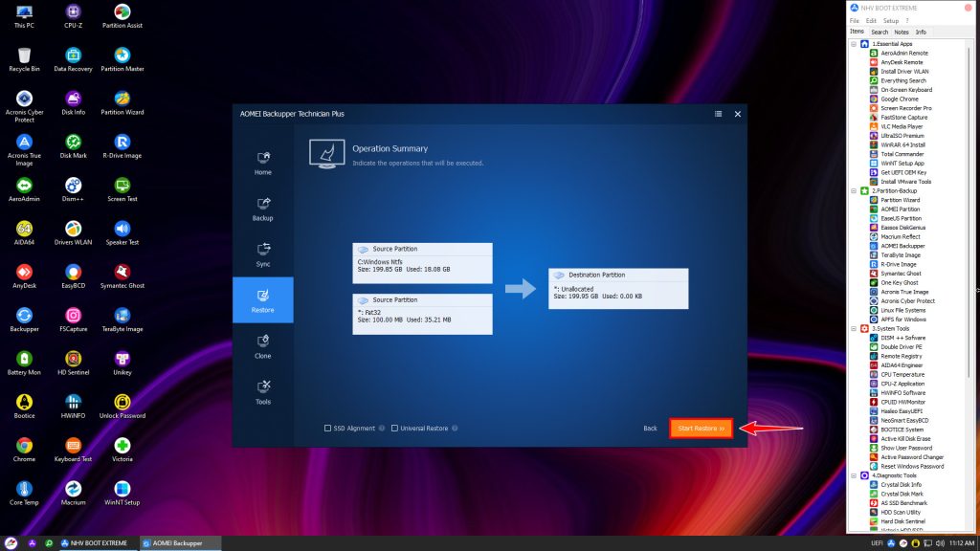Select the CPU-Z desktop icon
This screenshot has width=980, height=551.
[x=73, y=17]
